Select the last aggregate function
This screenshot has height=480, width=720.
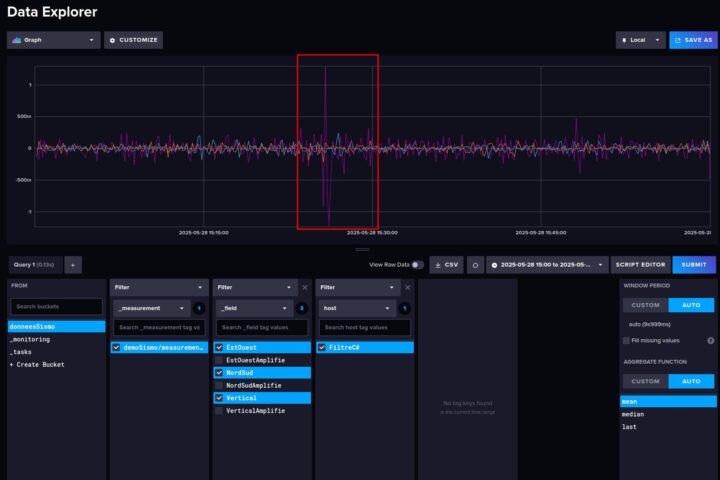click(668, 427)
